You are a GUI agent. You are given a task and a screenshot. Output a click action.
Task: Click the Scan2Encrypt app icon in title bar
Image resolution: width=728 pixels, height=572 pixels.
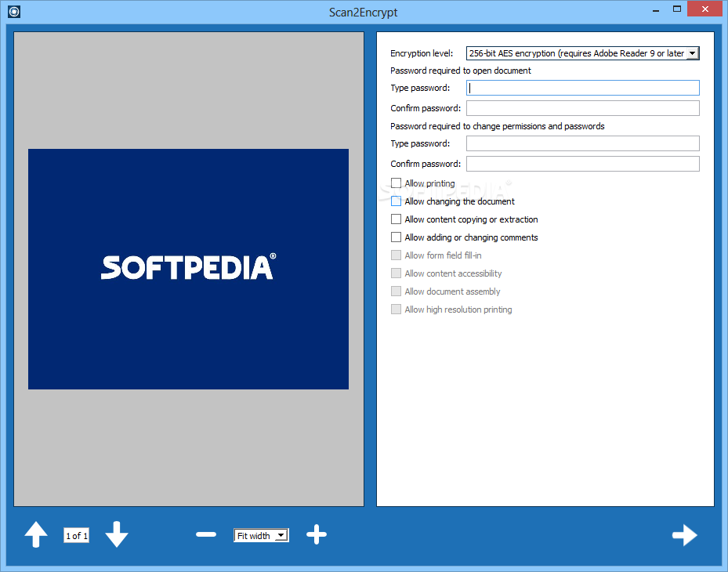[x=14, y=11]
